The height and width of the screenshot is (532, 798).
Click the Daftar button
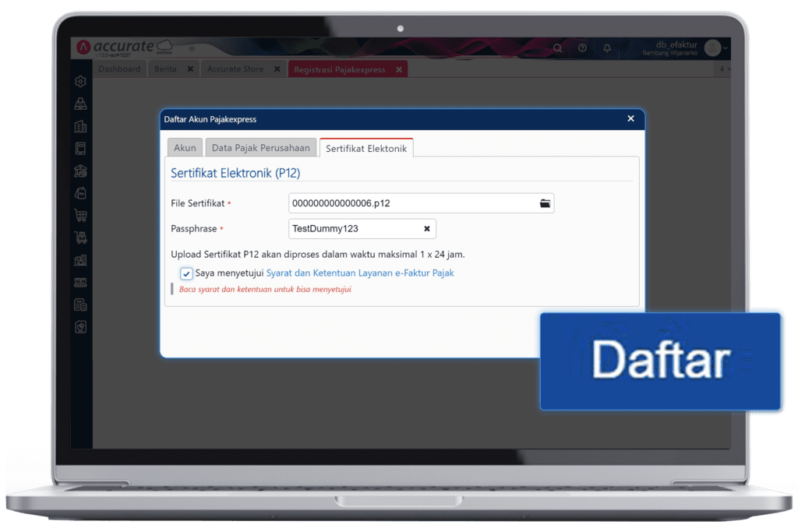[x=660, y=361]
